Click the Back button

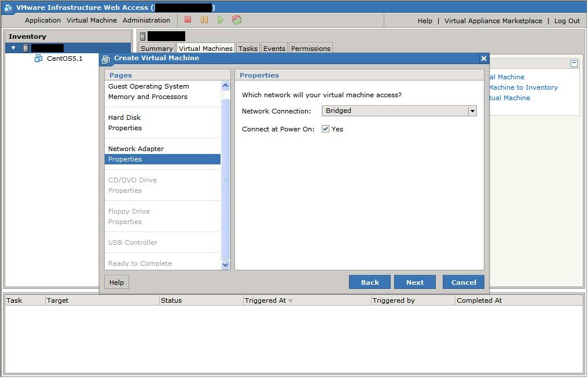(x=370, y=282)
